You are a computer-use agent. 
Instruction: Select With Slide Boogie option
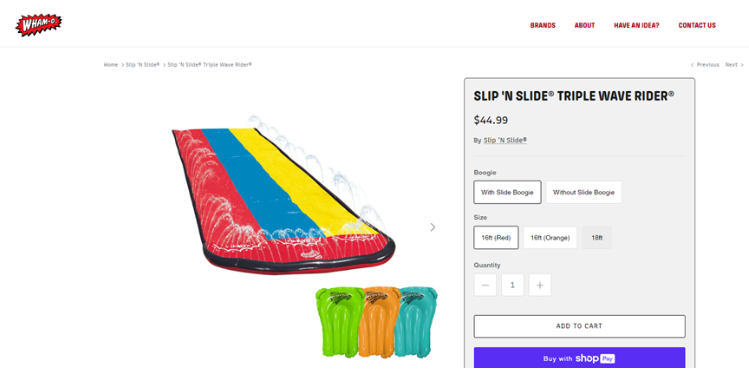click(x=507, y=192)
